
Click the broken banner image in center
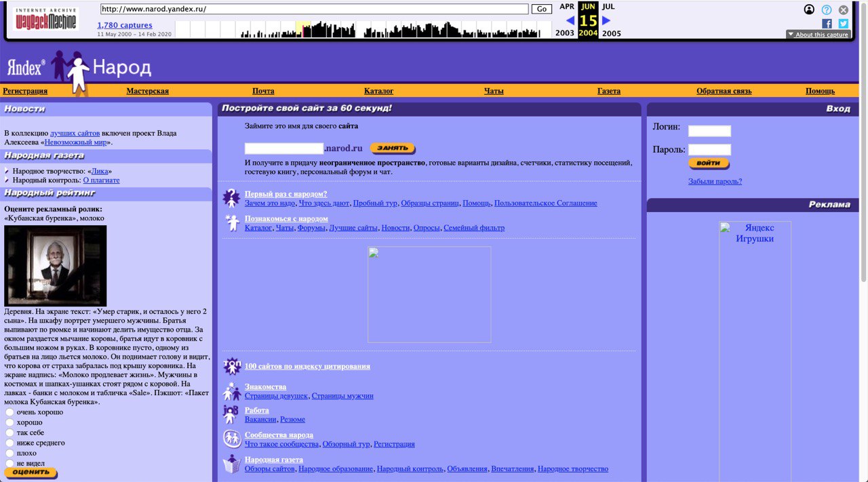[429, 294]
